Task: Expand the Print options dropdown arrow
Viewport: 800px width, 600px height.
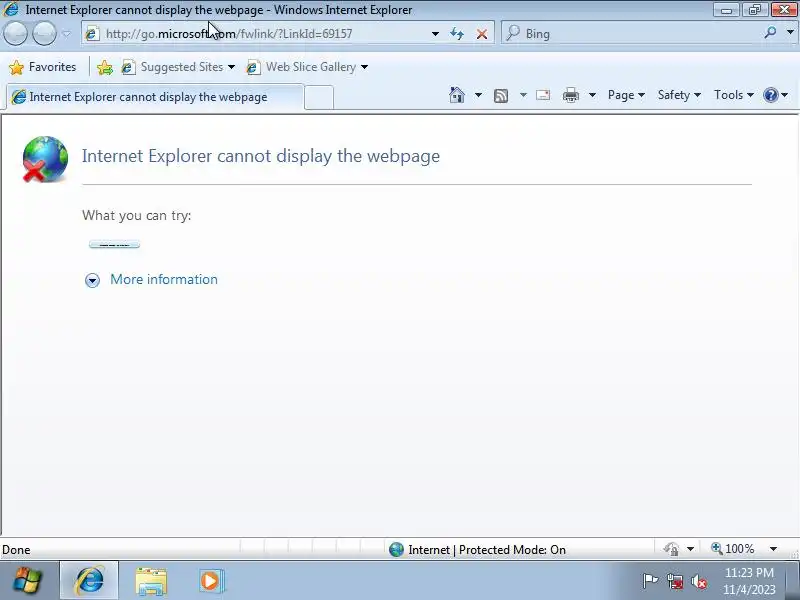Action: (x=592, y=95)
